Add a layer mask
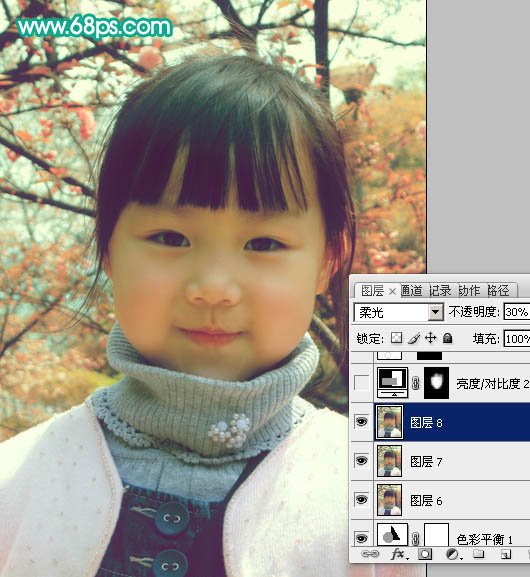The height and width of the screenshot is (577, 530). pyautogui.click(x=425, y=554)
